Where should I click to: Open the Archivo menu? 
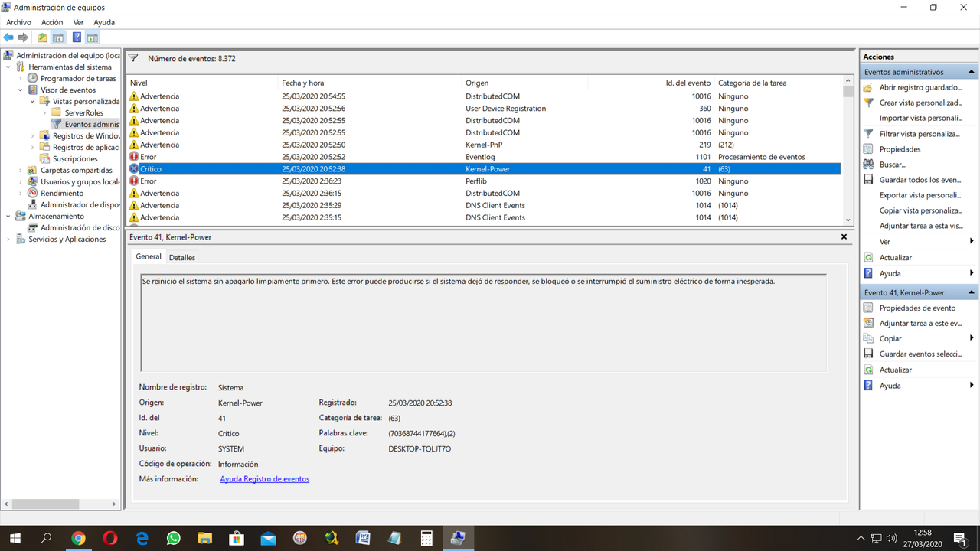pyautogui.click(x=18, y=22)
